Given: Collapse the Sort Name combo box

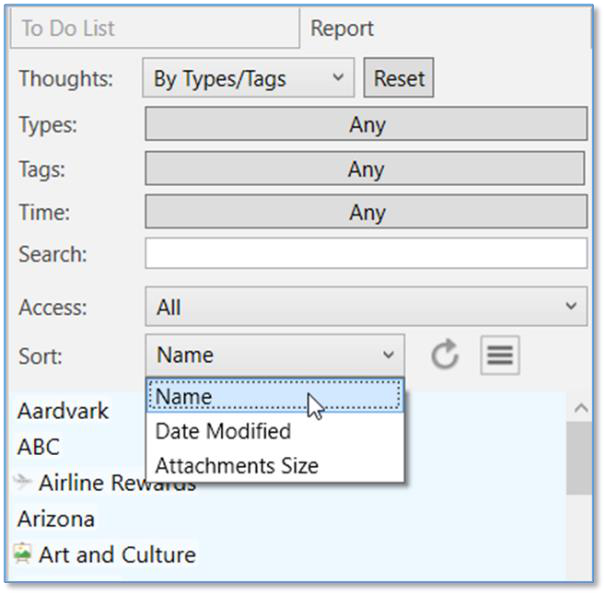Looking at the screenshot, I should pos(275,354).
